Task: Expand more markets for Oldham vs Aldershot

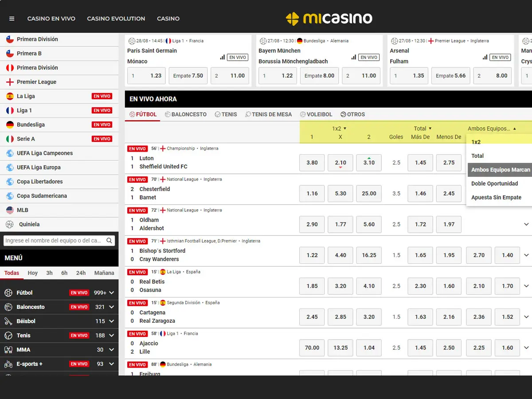Action: [526, 224]
